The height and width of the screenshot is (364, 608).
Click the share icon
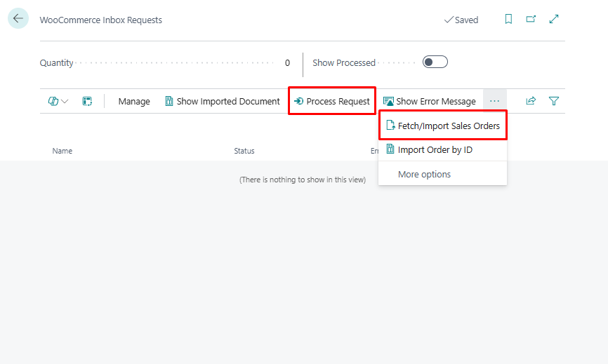(x=531, y=101)
